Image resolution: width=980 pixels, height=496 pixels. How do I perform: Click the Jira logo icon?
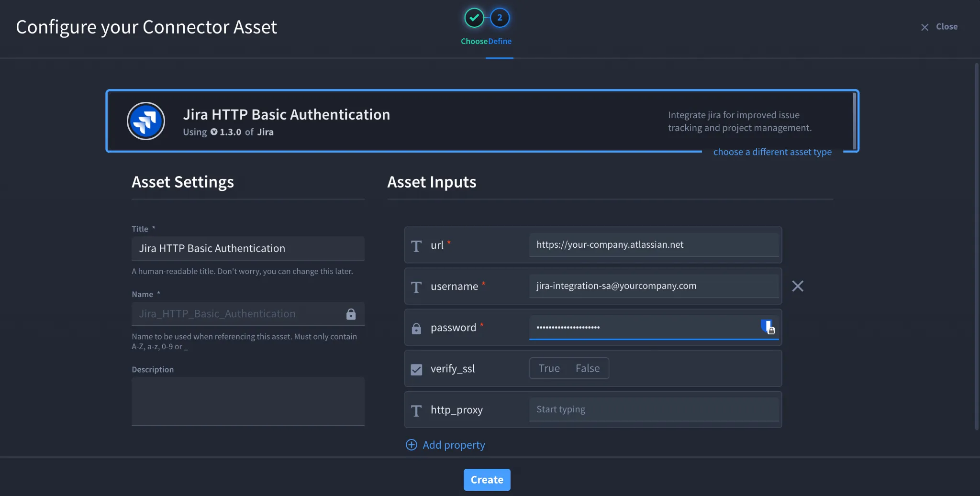pos(146,121)
